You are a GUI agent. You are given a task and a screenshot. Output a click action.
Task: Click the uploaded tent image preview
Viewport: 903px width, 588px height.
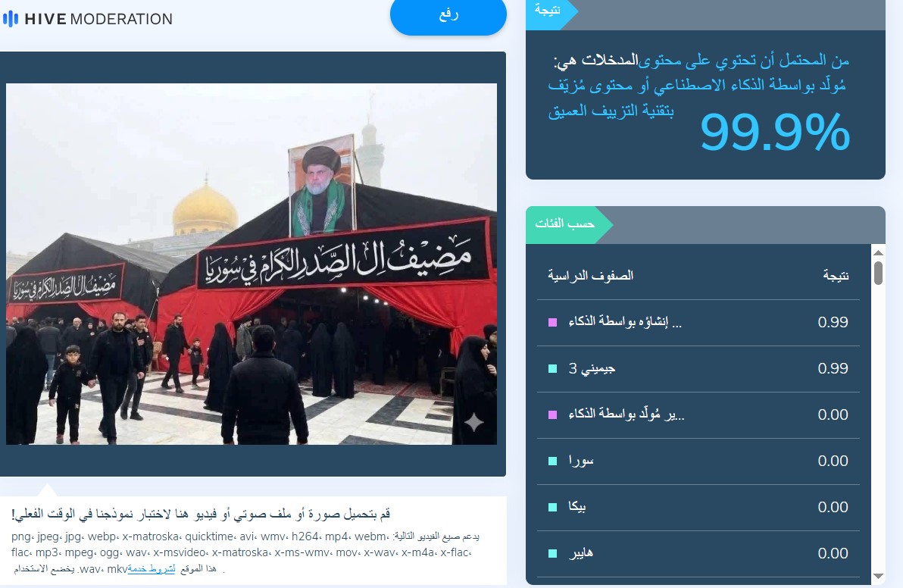click(251, 264)
